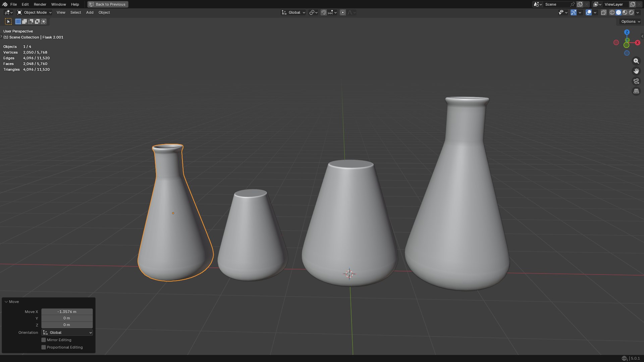Open the Add menu in viewport header
Viewport: 644px width, 362px height.
coord(90,12)
